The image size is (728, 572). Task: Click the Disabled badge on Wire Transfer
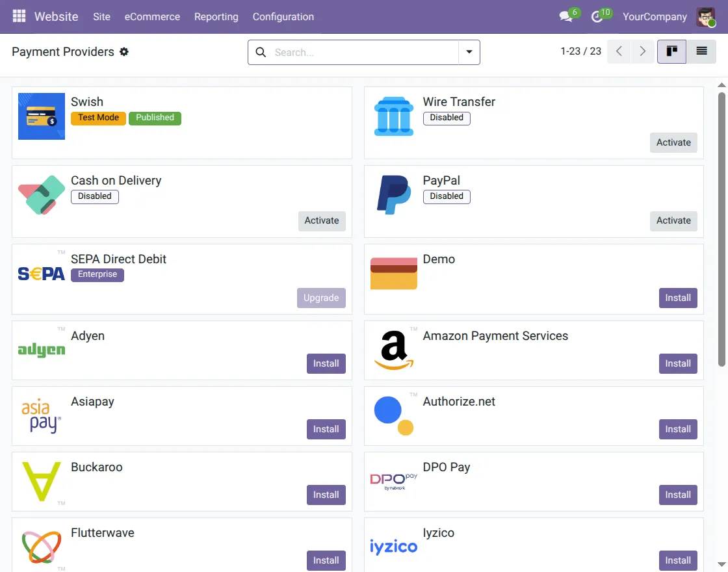coord(446,118)
